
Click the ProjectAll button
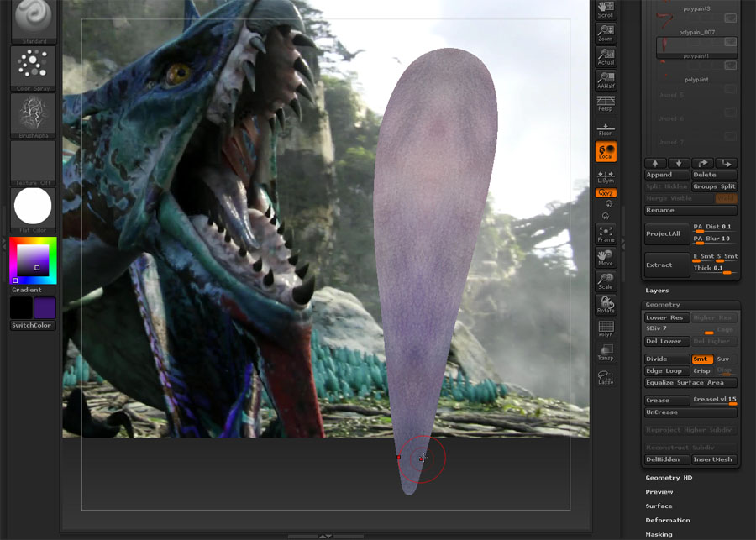[x=667, y=233]
